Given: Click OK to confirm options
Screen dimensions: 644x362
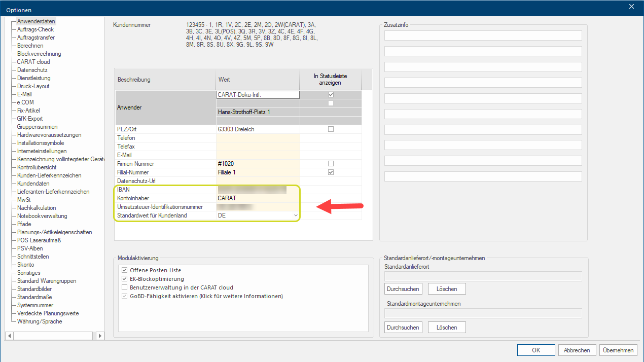Looking at the screenshot, I should [x=536, y=350].
